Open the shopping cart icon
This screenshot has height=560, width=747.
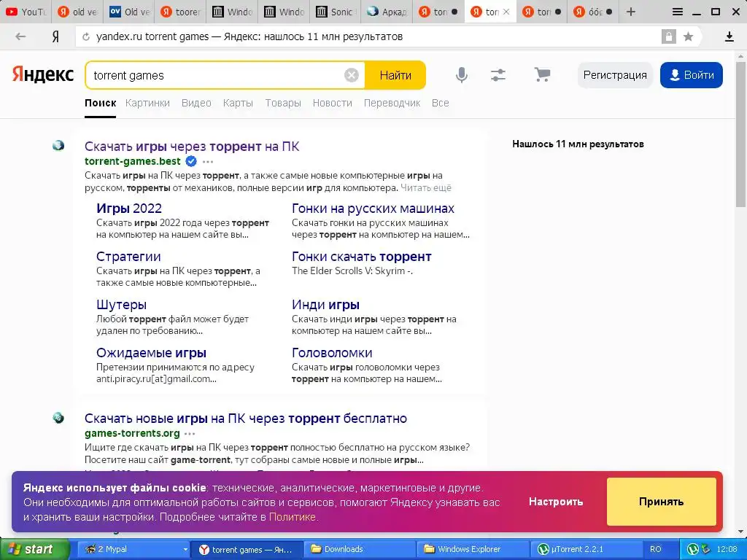(x=542, y=75)
